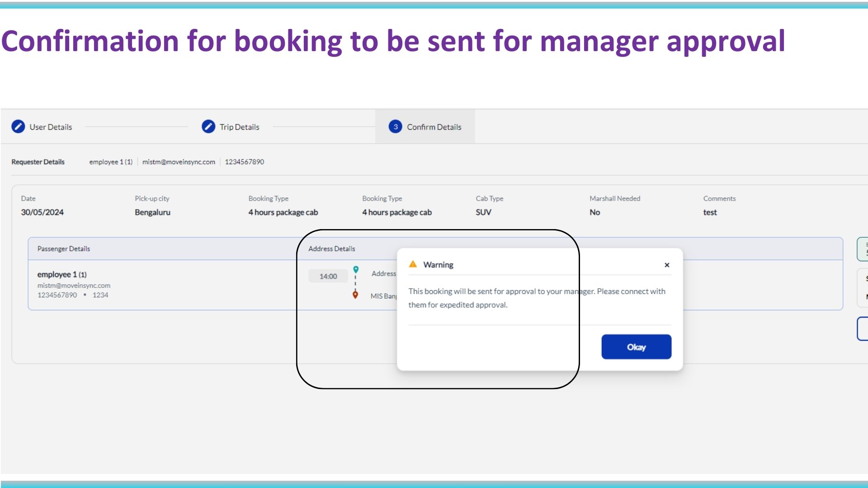Select the Confirm Details step
This screenshot has height=488, width=868.
click(x=434, y=127)
